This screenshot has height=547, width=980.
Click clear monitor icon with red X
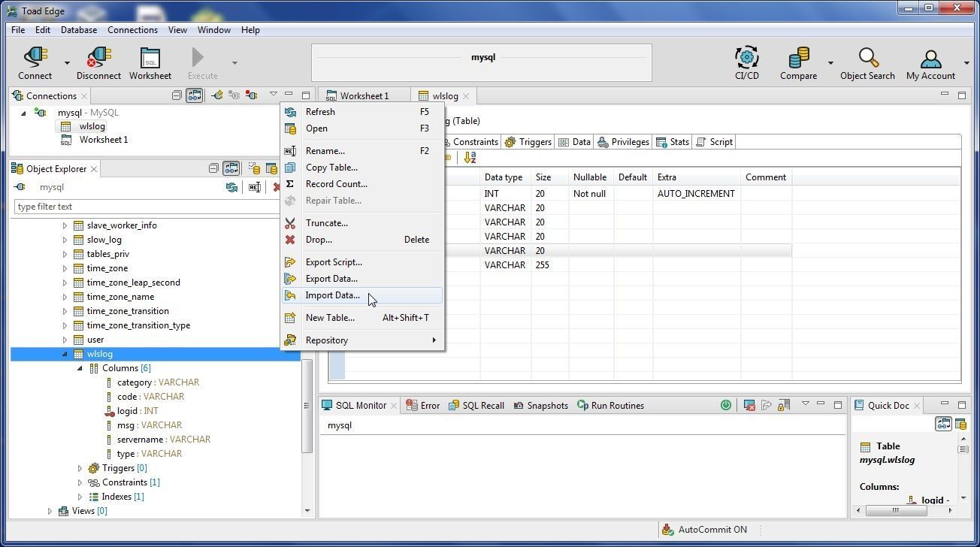749,405
